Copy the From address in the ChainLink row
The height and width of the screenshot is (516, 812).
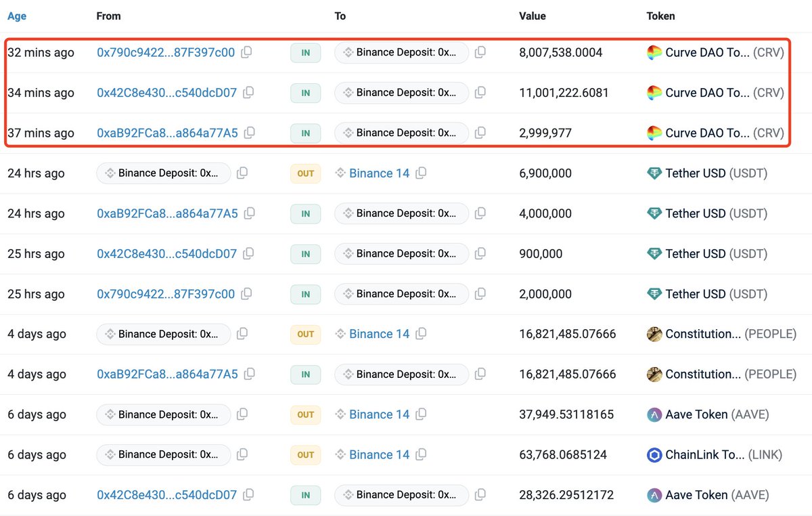[242, 455]
